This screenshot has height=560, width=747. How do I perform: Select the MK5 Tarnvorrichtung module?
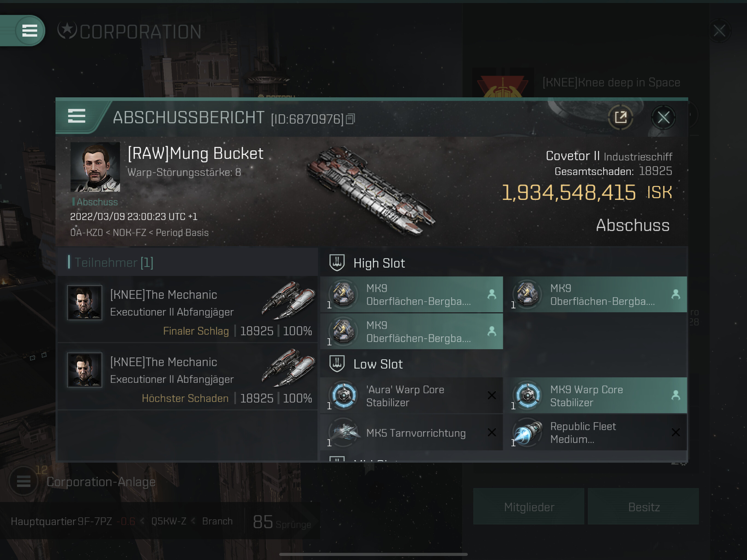[411, 432]
